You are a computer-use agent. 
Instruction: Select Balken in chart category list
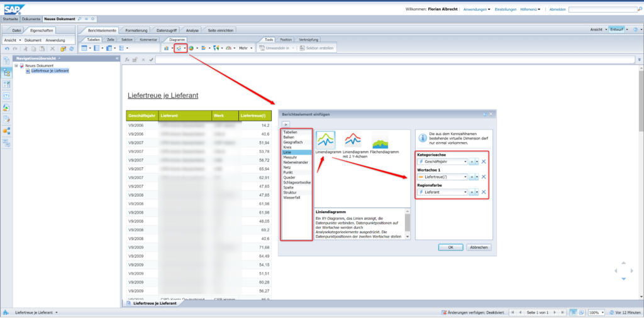pyautogui.click(x=289, y=137)
